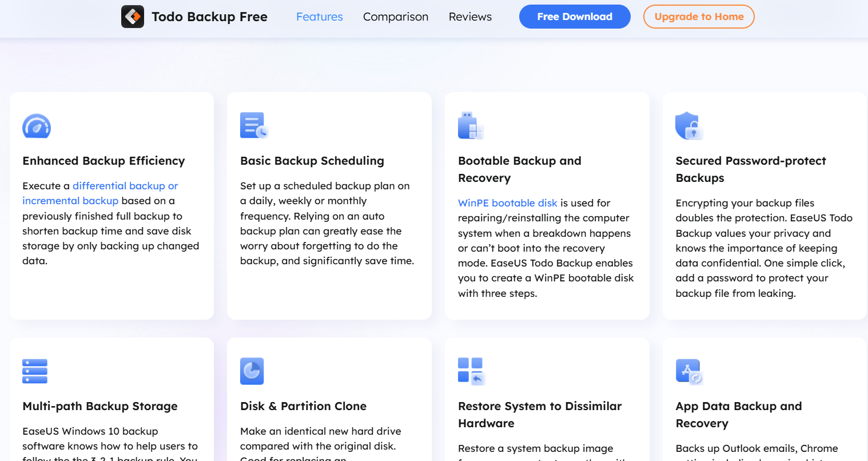
Task: Click the Secured Password-protect Backups heading
Action: pos(750,169)
